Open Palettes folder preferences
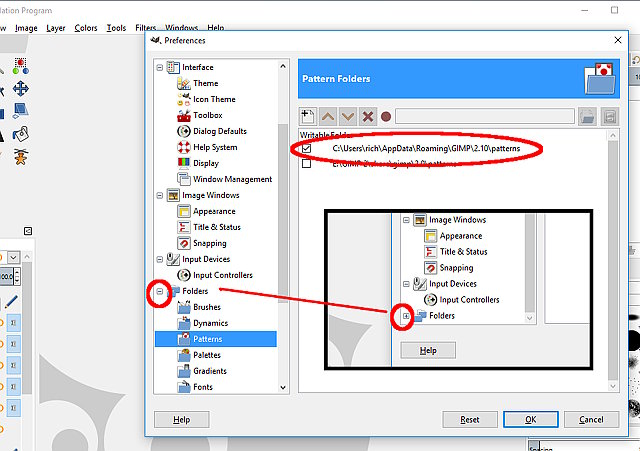 coord(207,355)
